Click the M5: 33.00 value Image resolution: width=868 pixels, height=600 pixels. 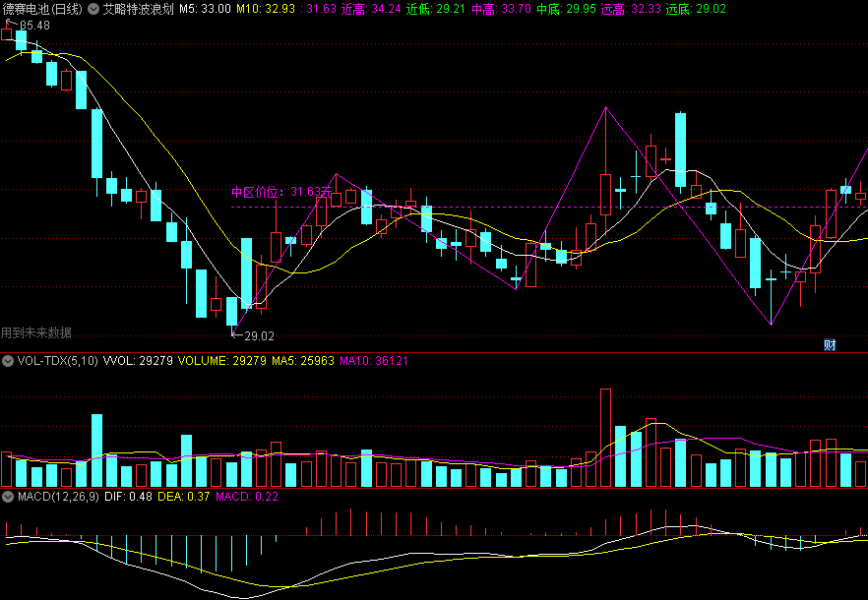[x=205, y=9]
